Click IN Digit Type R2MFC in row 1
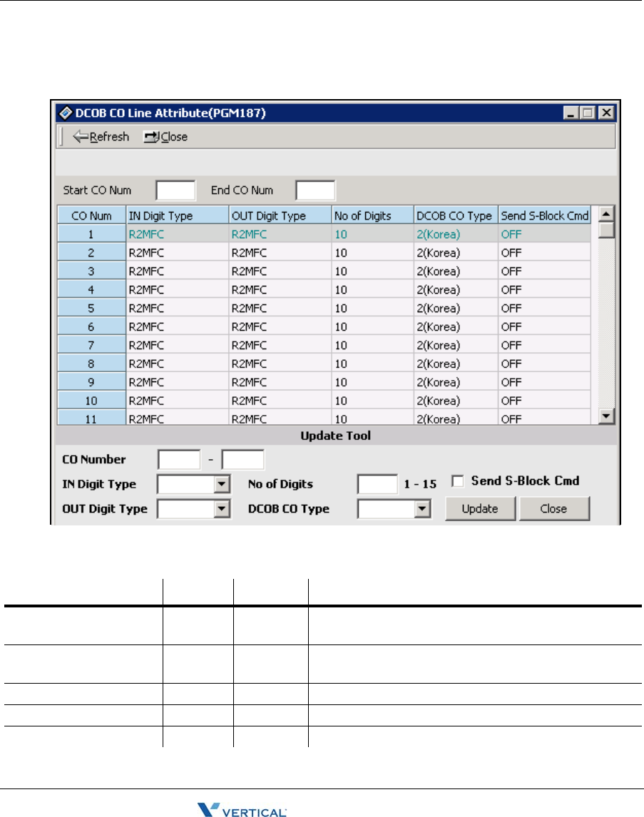This screenshot has height=817, width=644. point(177,234)
